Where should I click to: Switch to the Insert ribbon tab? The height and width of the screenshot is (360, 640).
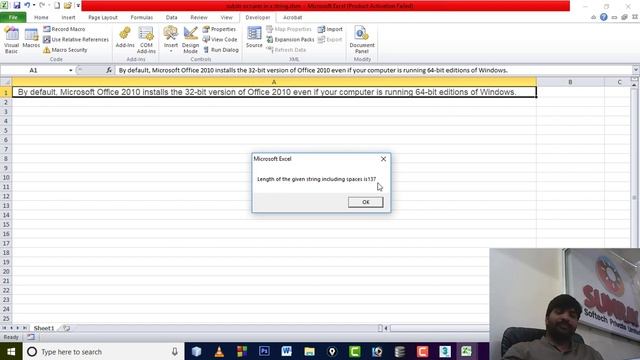[68, 18]
